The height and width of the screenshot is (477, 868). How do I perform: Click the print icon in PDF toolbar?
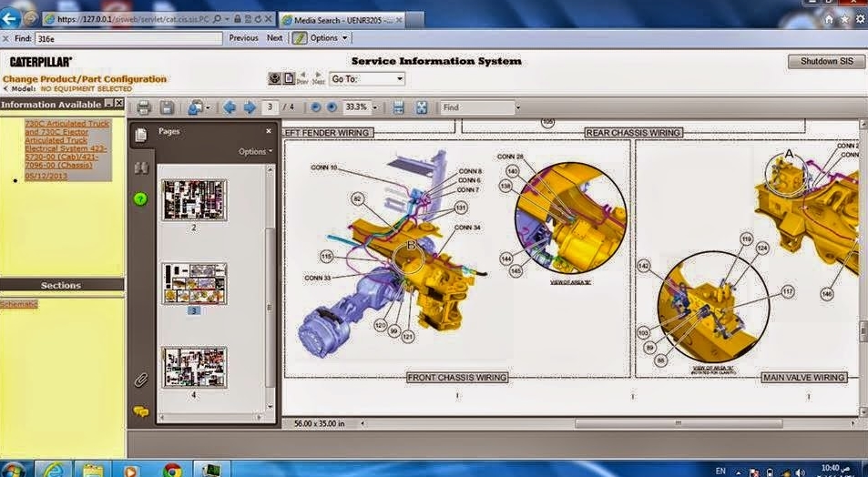point(143,107)
